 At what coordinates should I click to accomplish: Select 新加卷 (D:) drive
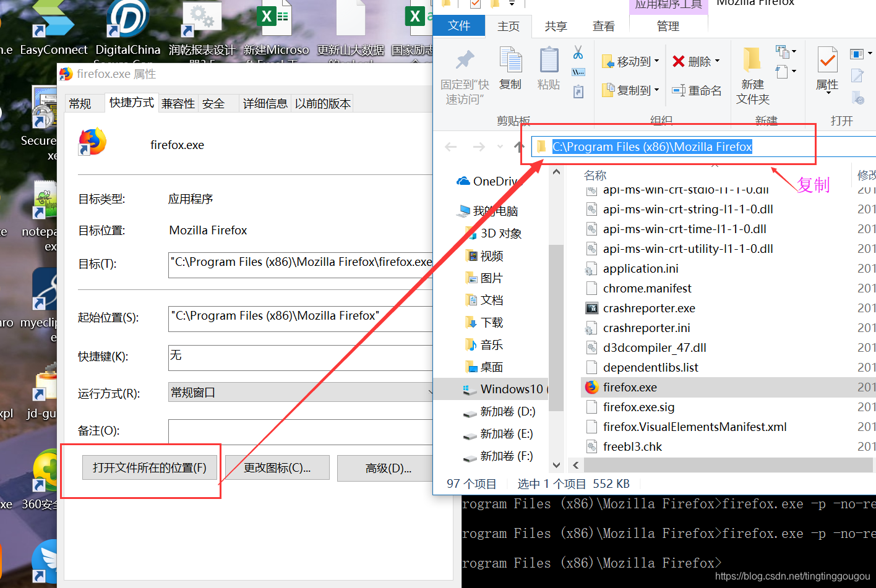click(500, 411)
